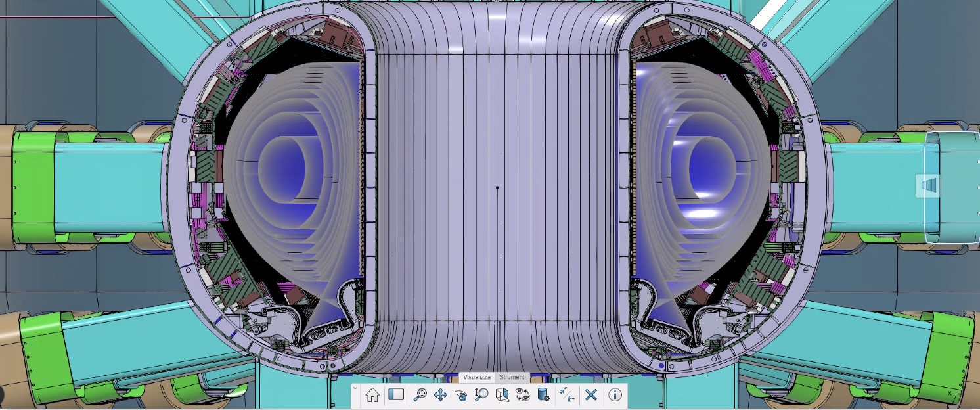Open the view cube display mode dropdown
Screen dimensions: 980x410
click(x=502, y=395)
